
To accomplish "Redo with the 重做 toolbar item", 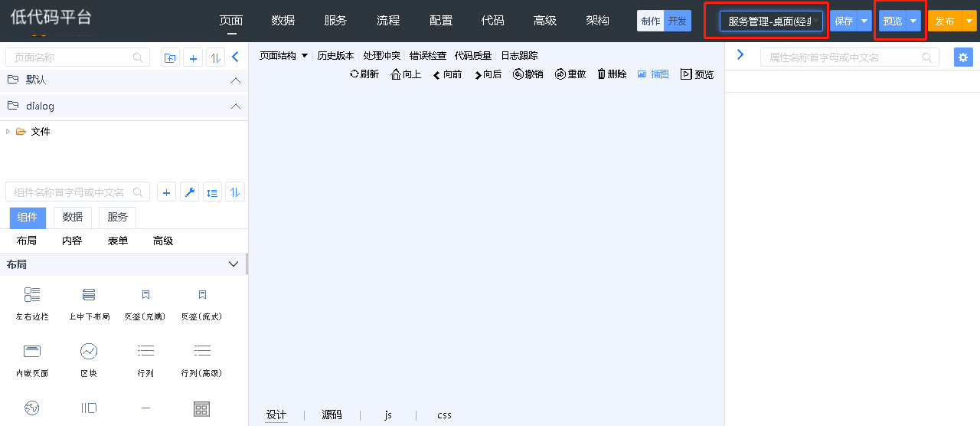I will [570, 74].
